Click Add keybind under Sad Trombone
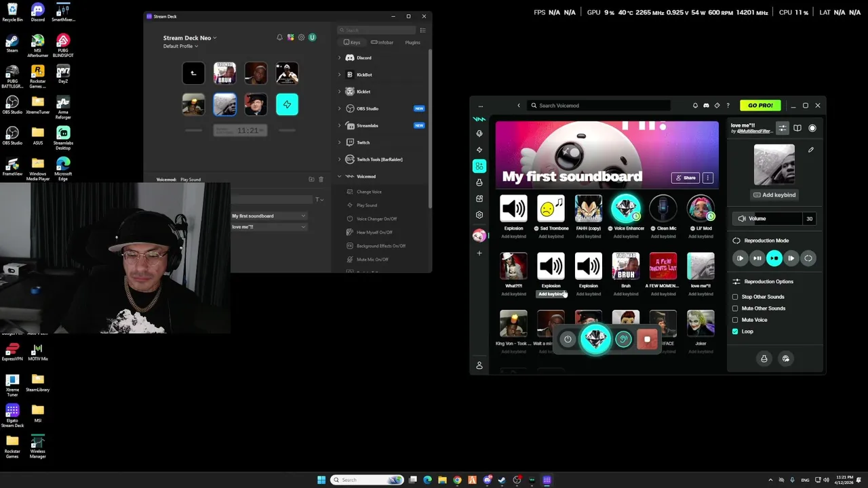868x488 pixels. pyautogui.click(x=551, y=237)
